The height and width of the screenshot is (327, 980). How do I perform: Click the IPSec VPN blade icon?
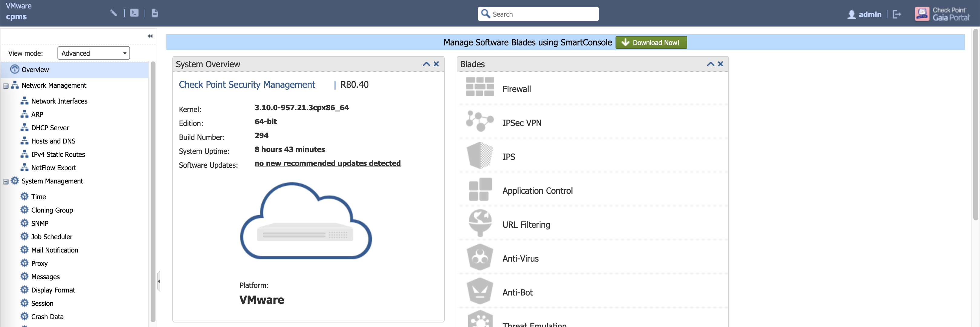pos(480,121)
